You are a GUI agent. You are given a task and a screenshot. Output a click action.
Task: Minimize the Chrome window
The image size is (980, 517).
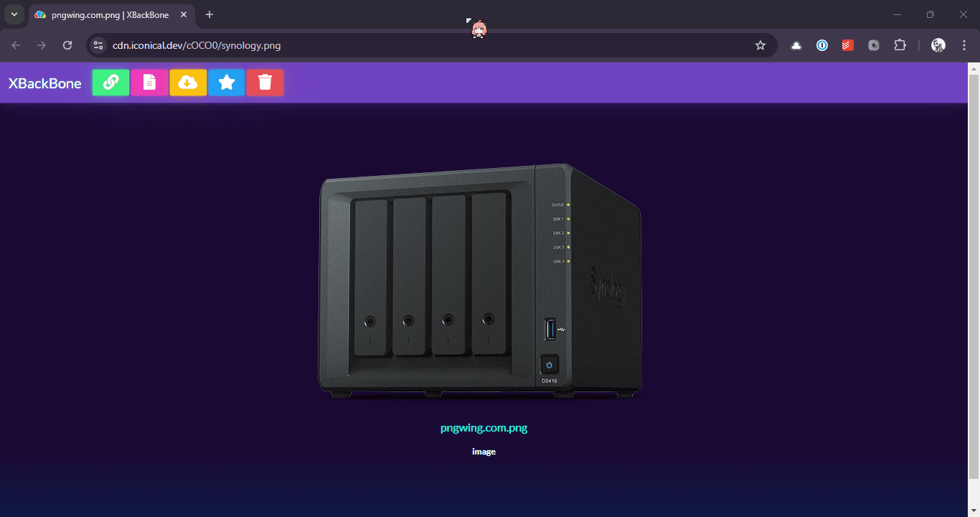point(897,14)
